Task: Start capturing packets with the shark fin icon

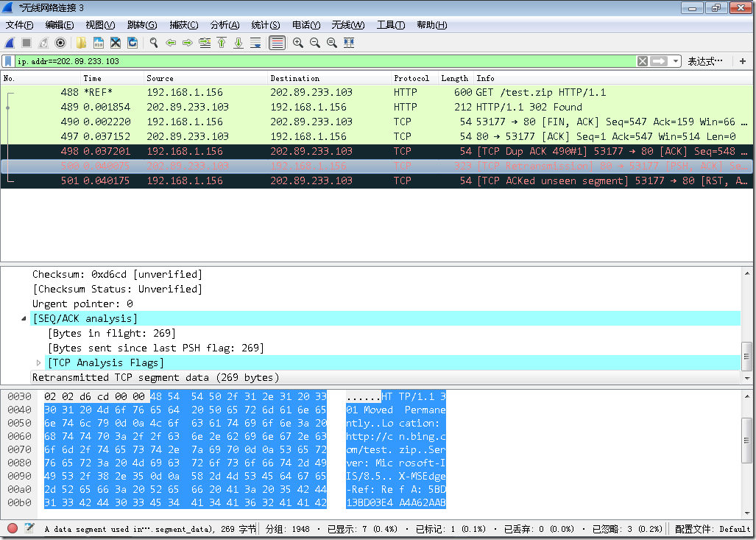Action: point(10,43)
